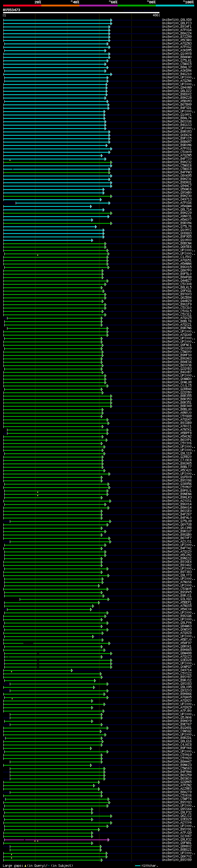Select the AV553473 query name
This screenshot has width=197, height=868.
(11, 10)
